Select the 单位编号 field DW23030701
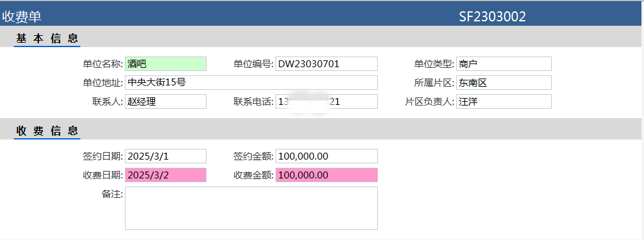Viewport: 644px width, 240px height. click(x=326, y=63)
